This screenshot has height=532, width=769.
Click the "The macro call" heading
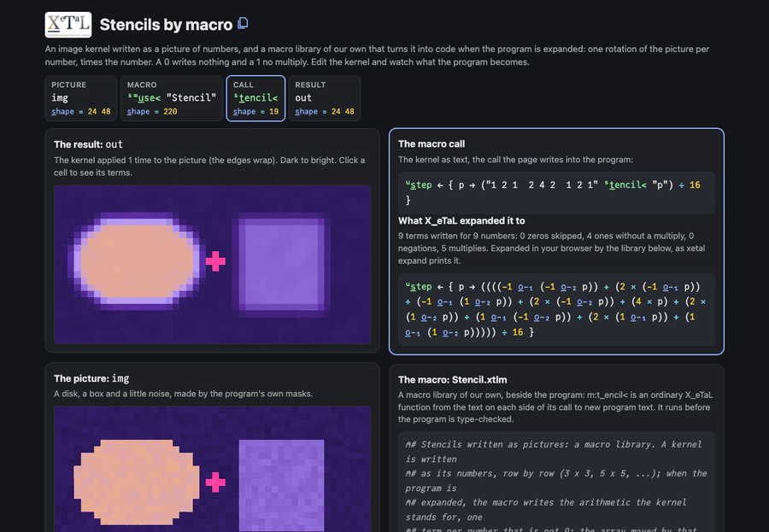(431, 143)
